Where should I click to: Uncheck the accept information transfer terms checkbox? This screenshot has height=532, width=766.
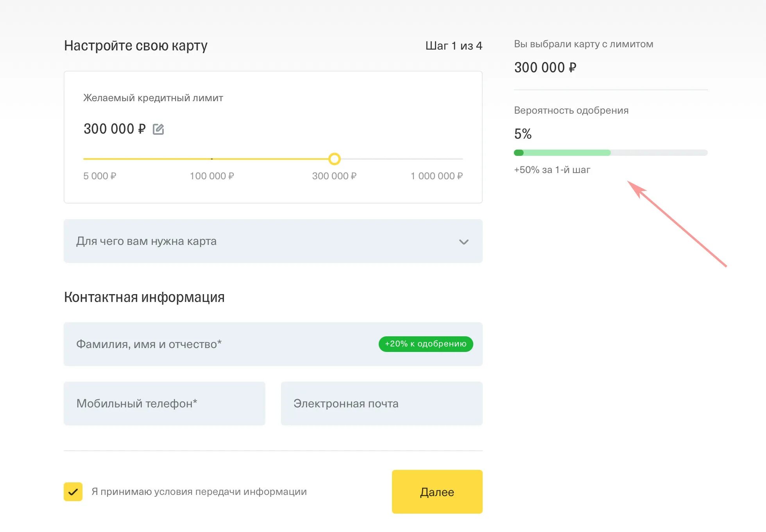(73, 492)
